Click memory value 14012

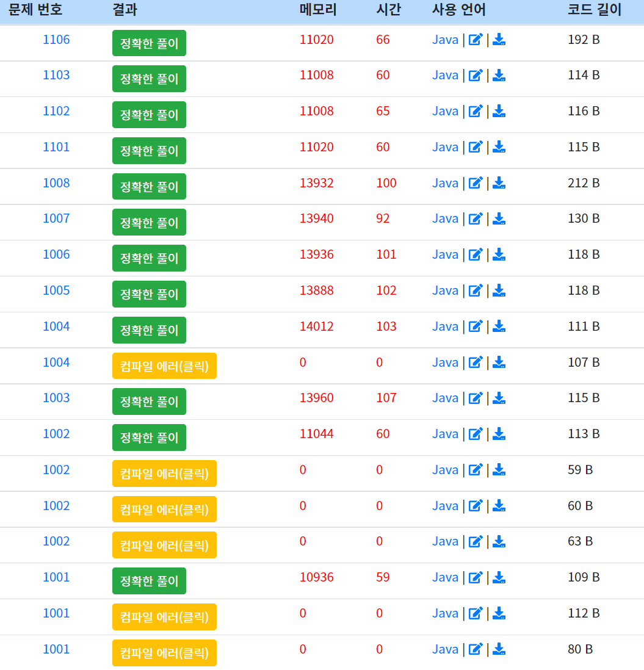coord(317,326)
